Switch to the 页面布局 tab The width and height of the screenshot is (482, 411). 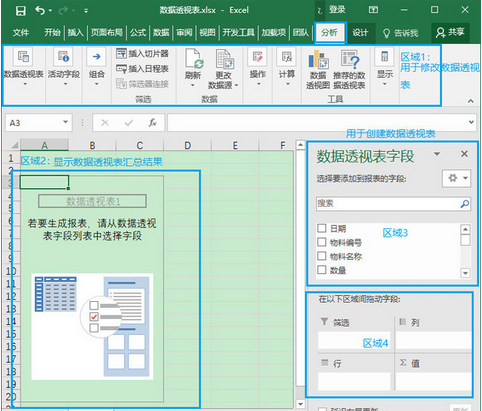point(107,32)
